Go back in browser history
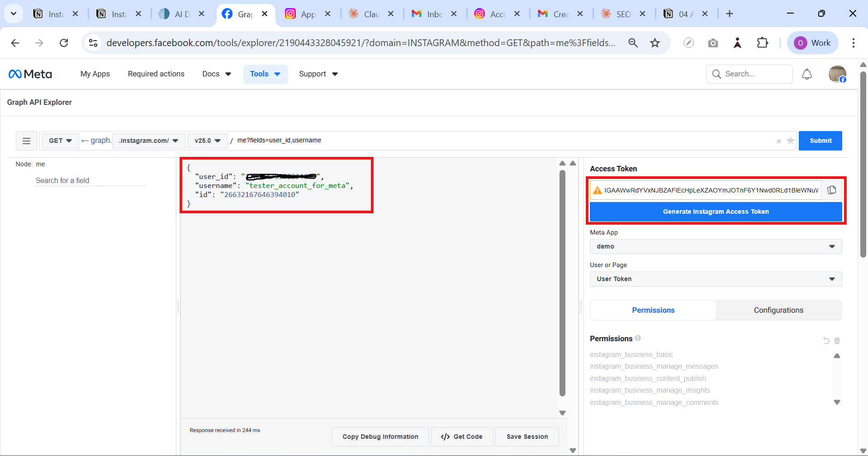 click(x=15, y=43)
